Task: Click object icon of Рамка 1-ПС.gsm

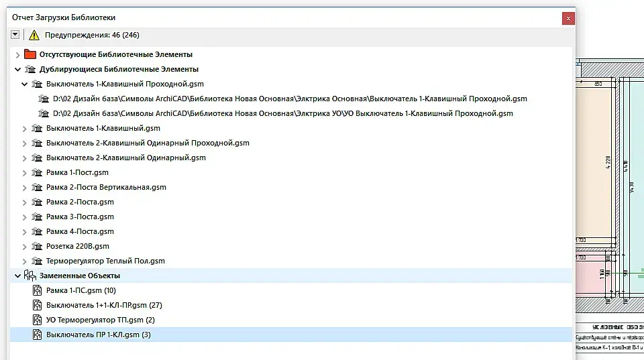Action: click(x=37, y=291)
